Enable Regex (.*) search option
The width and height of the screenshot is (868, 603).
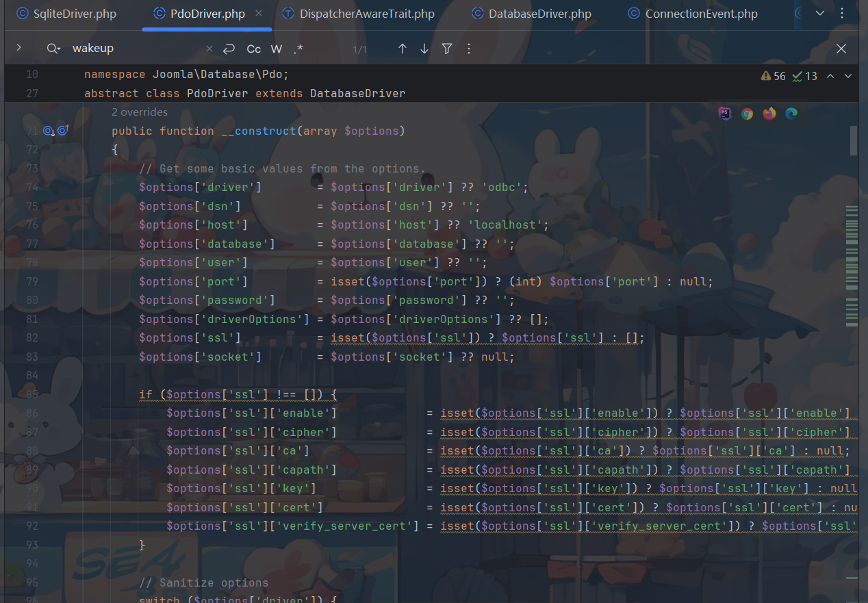point(298,49)
